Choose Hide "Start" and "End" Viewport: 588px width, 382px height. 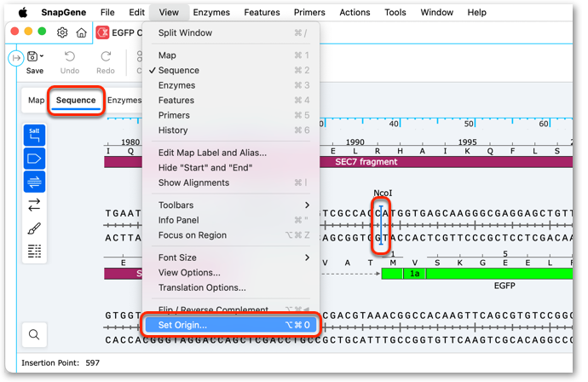click(x=231, y=168)
